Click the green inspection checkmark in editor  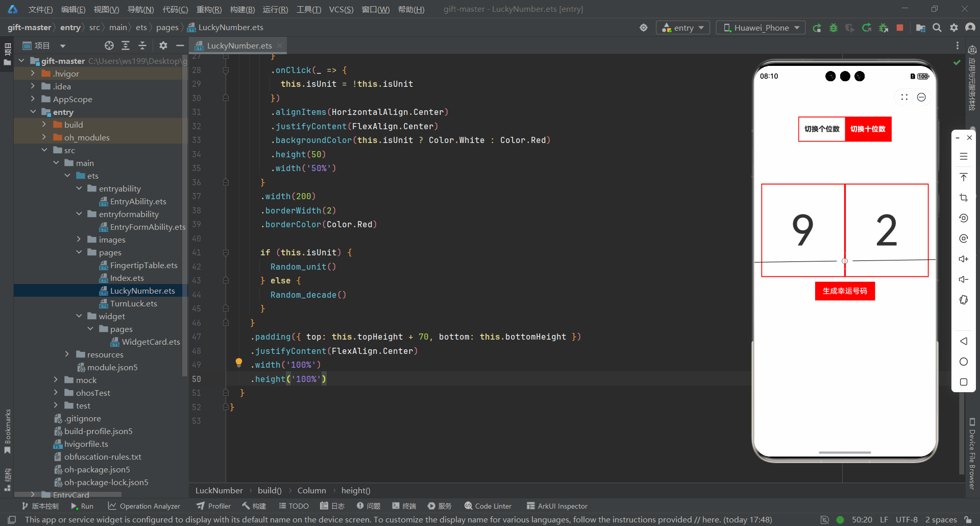coord(957,62)
